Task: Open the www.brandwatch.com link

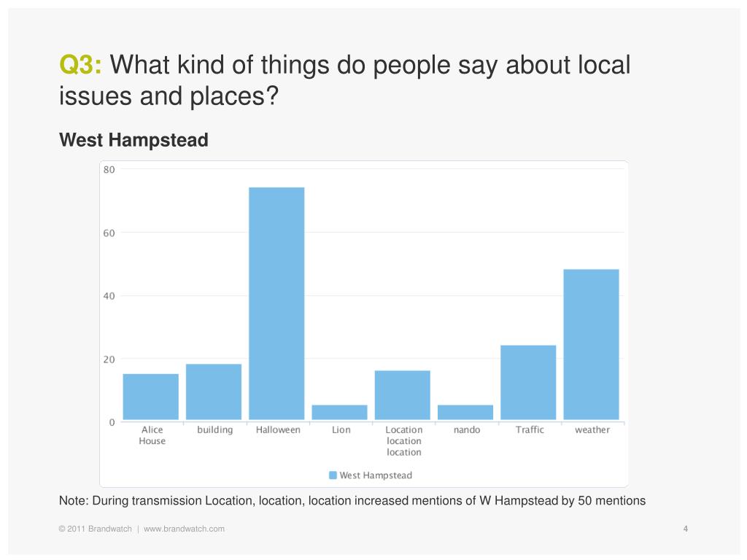Action: tap(184, 529)
